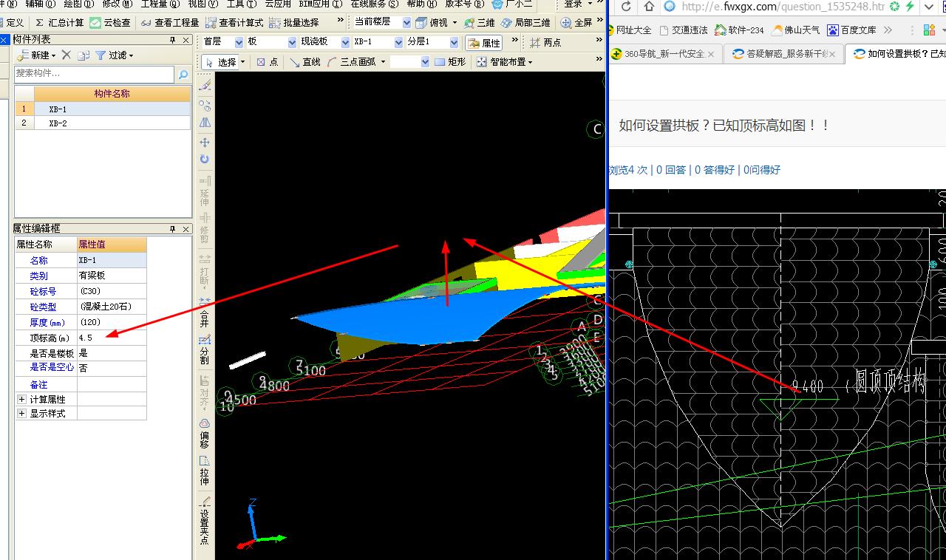Open 帮助(H) menu
946x560 pixels.
[421, 4]
